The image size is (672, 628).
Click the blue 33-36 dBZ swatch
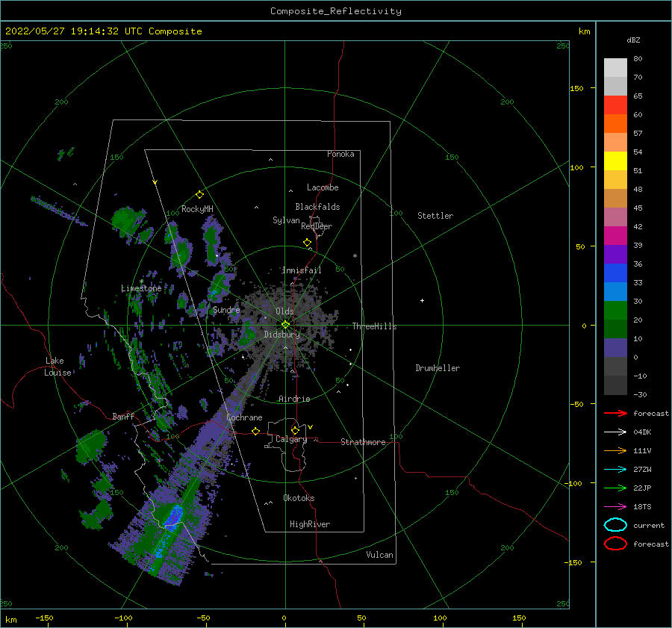coord(615,273)
